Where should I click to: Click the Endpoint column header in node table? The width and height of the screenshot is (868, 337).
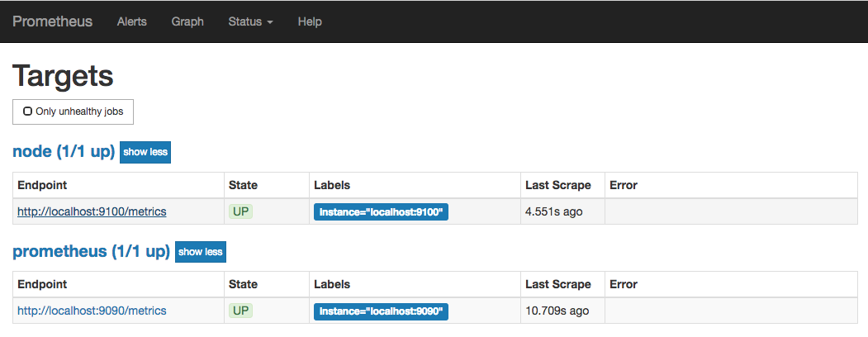42,185
